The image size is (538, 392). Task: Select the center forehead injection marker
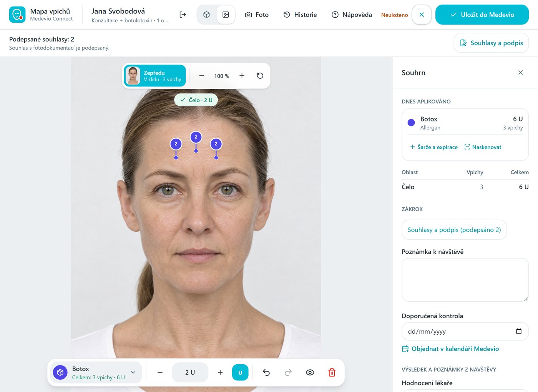click(x=196, y=137)
